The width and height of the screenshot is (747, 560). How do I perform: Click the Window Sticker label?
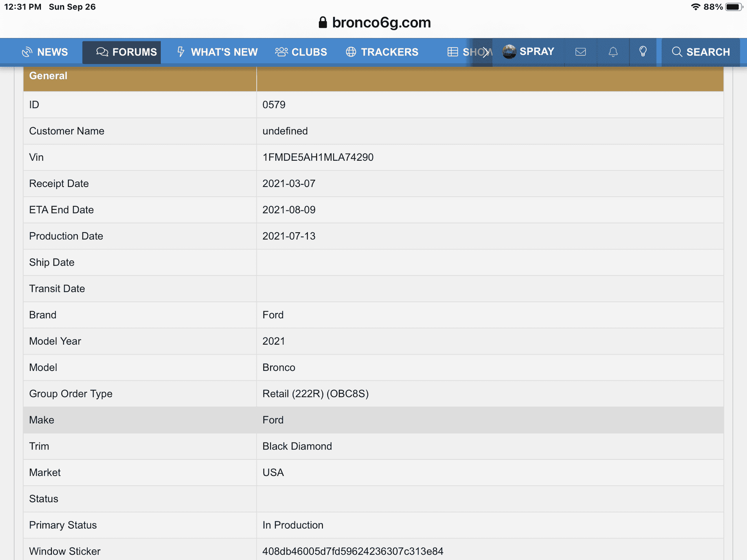(x=65, y=551)
